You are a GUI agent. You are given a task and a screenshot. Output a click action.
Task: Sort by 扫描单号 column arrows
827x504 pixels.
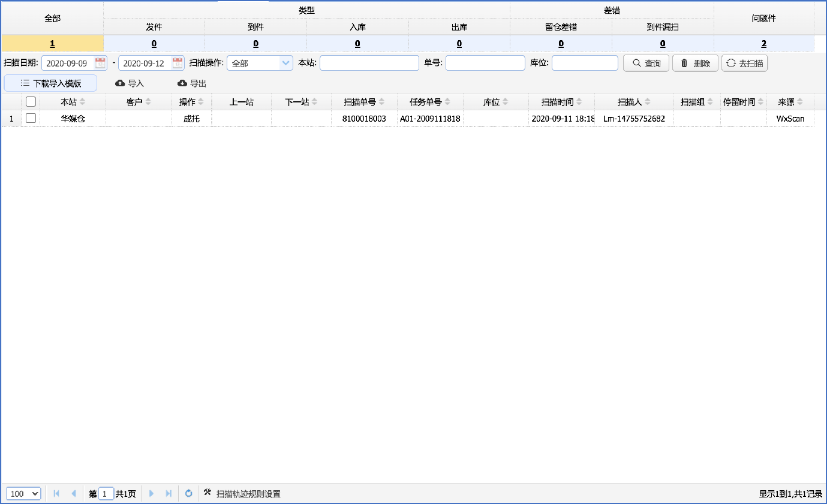pos(381,102)
